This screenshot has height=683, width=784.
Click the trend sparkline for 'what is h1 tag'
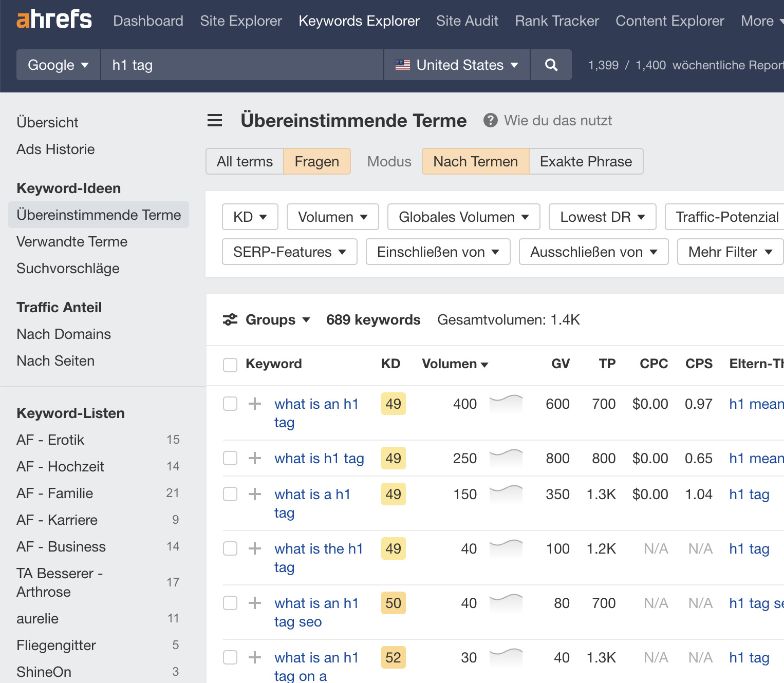(x=506, y=458)
